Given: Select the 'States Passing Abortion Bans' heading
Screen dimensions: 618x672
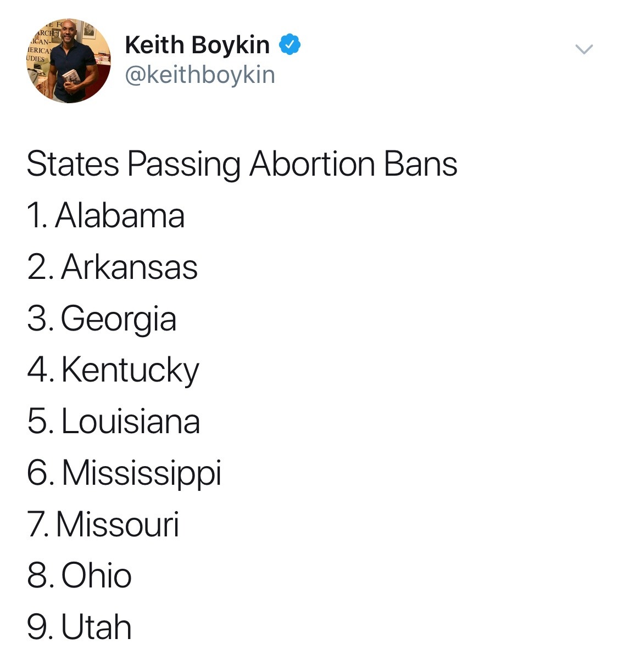Looking at the screenshot, I should (242, 165).
